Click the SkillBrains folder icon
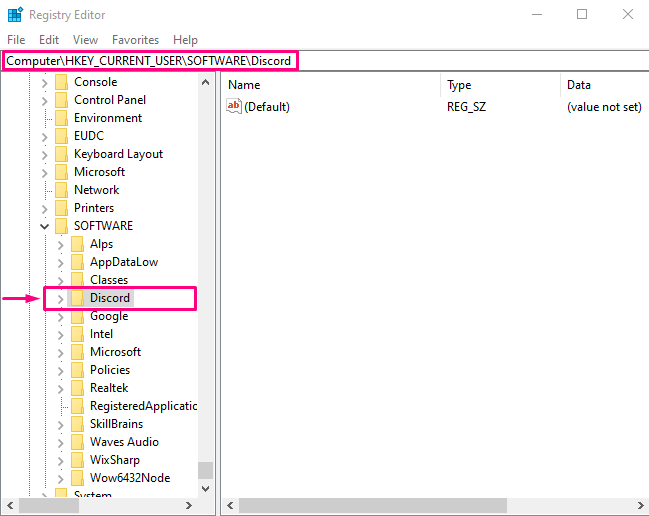This screenshot has height=516, width=649. [77, 424]
